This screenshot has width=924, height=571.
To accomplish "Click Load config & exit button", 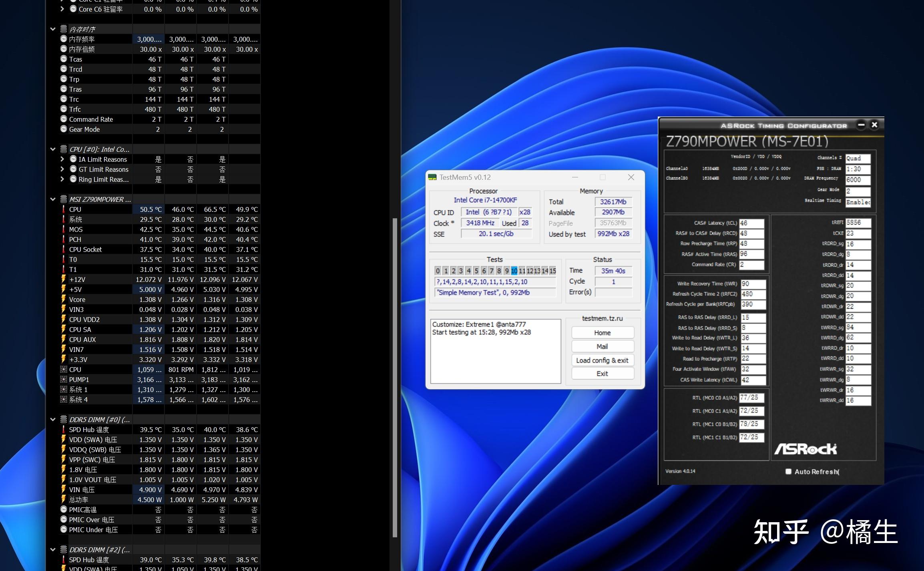I will tap(602, 360).
